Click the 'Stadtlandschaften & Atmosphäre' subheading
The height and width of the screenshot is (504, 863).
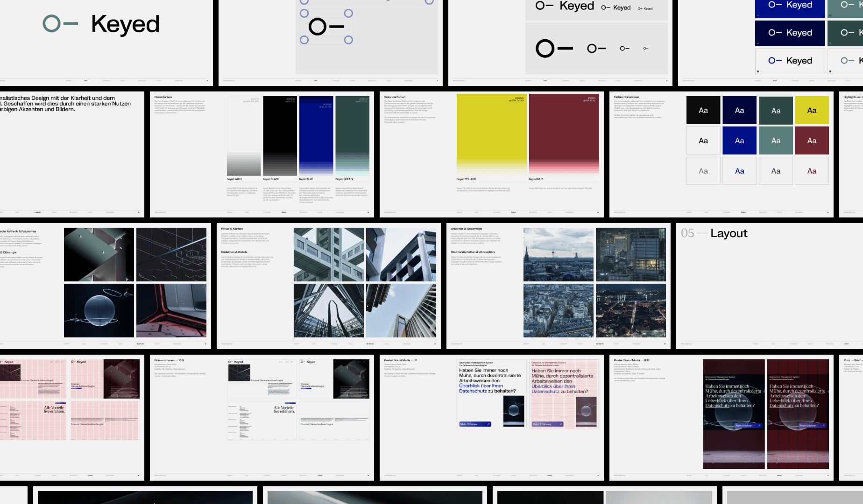point(473,252)
